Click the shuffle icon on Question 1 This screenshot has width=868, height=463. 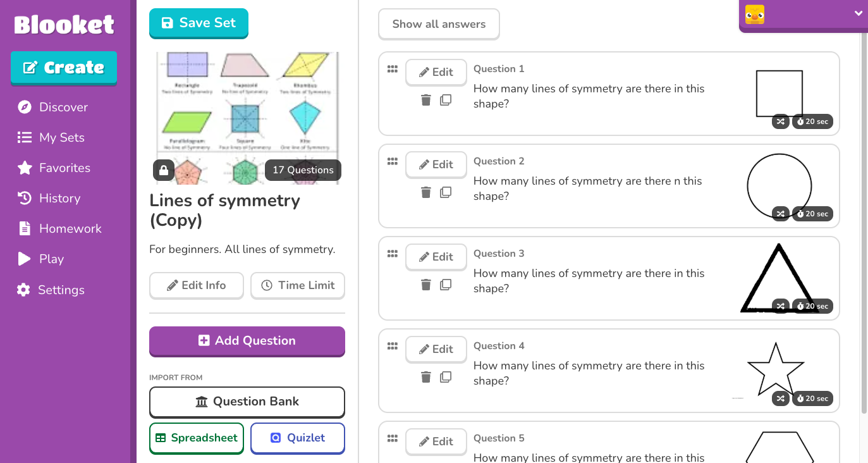point(781,121)
